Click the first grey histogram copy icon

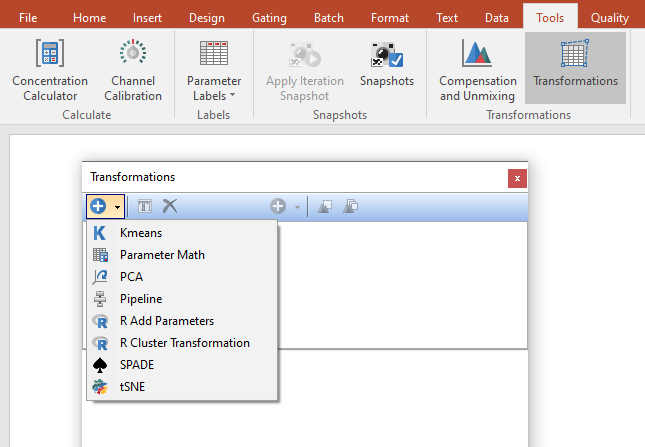pyautogui.click(x=325, y=206)
